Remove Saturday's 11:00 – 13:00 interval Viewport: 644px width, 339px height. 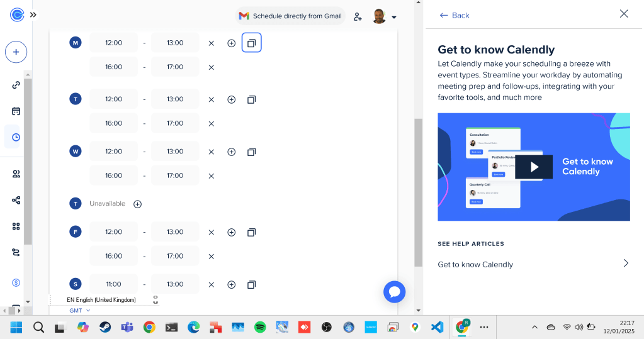(211, 284)
